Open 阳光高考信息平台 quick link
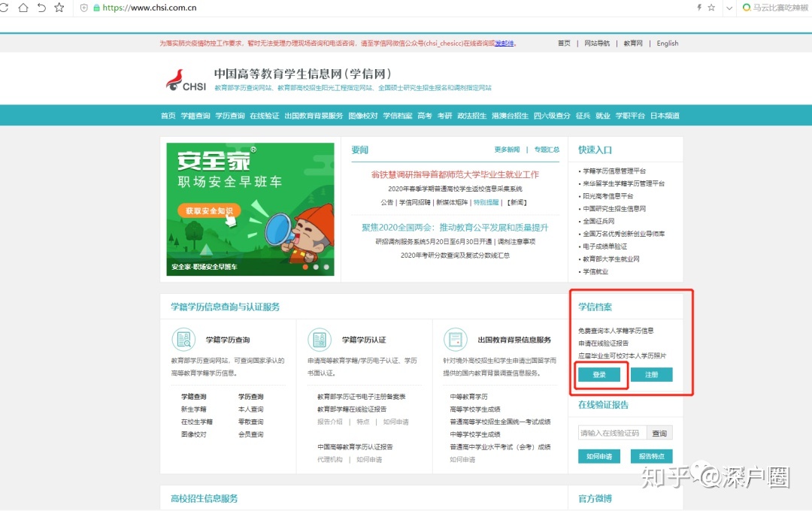This screenshot has height=511, width=812. pyautogui.click(x=608, y=196)
